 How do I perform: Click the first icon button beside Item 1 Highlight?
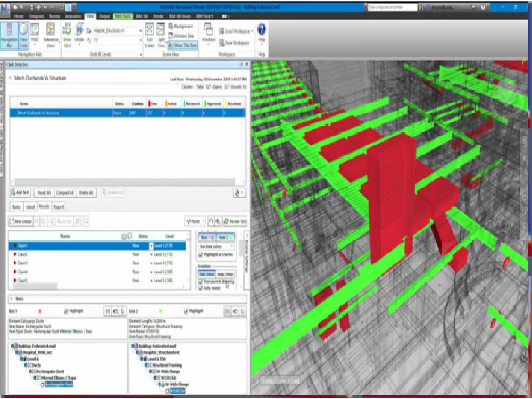tap(107, 311)
